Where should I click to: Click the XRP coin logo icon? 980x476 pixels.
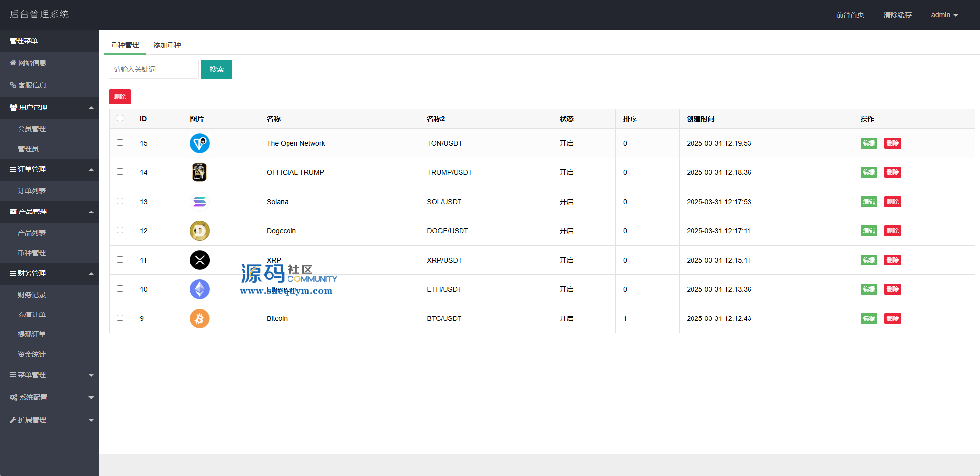click(199, 260)
